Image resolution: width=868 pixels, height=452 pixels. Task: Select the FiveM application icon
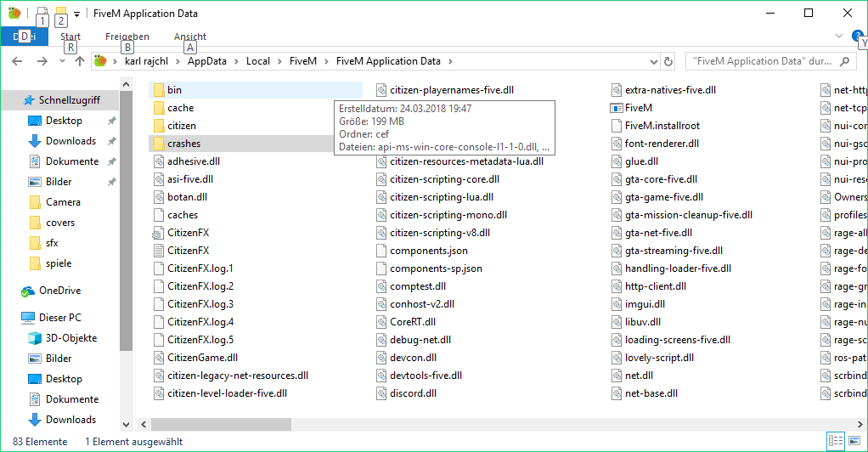[x=616, y=108]
